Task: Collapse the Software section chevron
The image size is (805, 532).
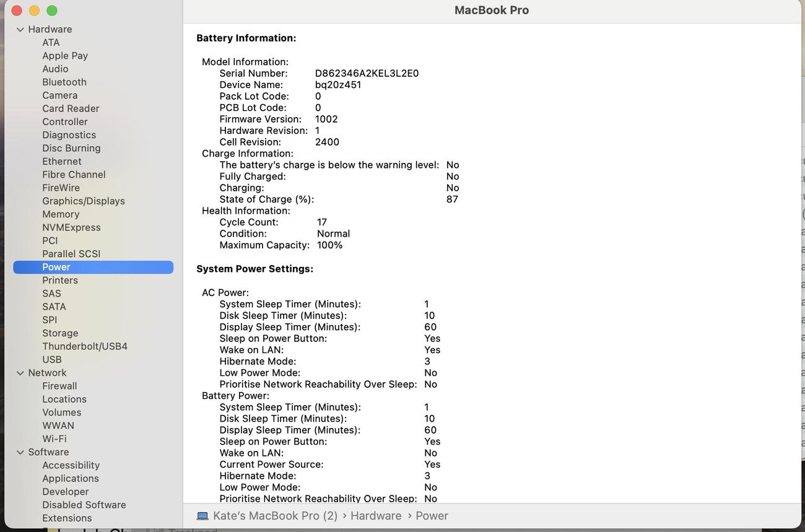Action: pos(20,452)
